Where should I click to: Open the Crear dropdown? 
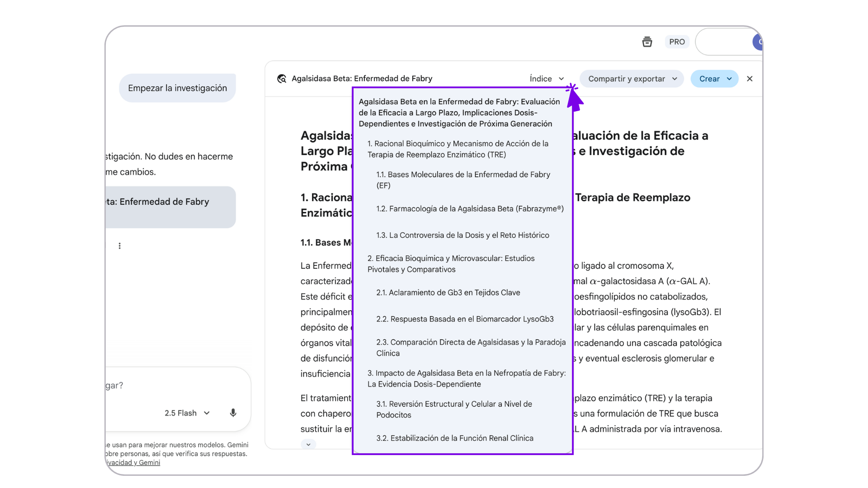(714, 79)
